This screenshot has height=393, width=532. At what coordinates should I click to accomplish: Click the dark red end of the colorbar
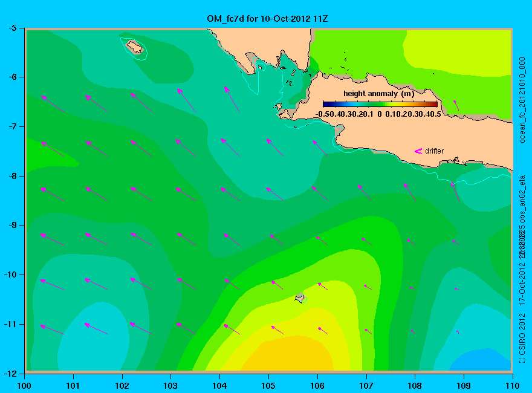click(x=435, y=105)
